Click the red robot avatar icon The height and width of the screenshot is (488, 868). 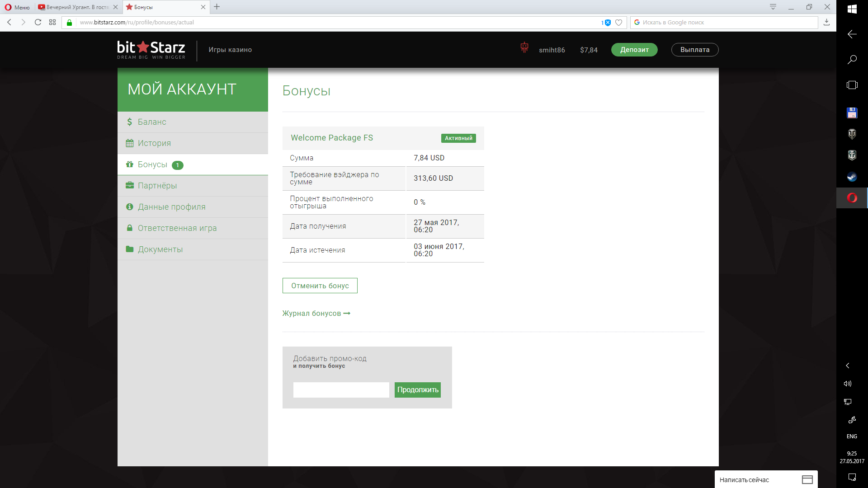(x=524, y=47)
